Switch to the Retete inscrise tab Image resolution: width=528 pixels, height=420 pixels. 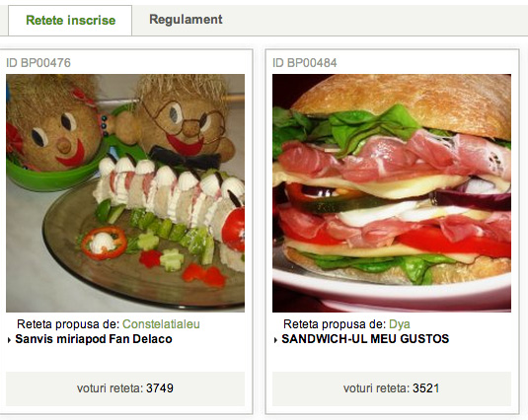pos(70,20)
